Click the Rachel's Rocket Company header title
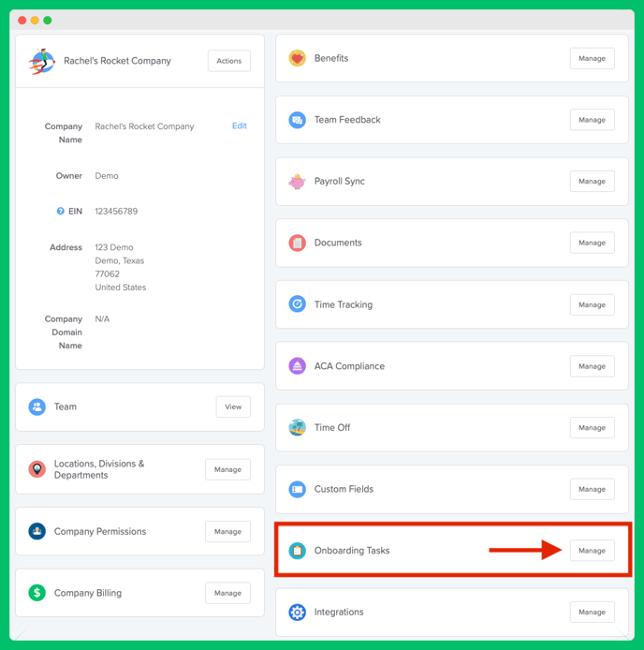 click(x=117, y=61)
